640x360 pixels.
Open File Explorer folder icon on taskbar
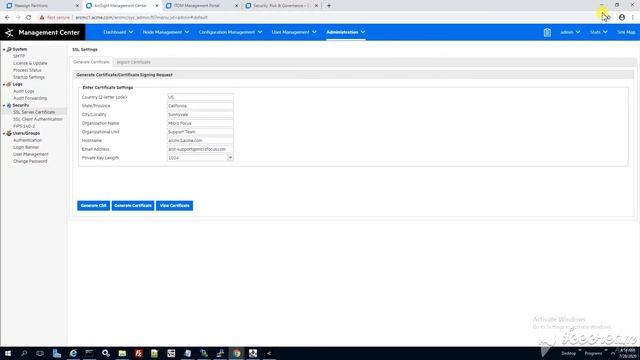122,353
